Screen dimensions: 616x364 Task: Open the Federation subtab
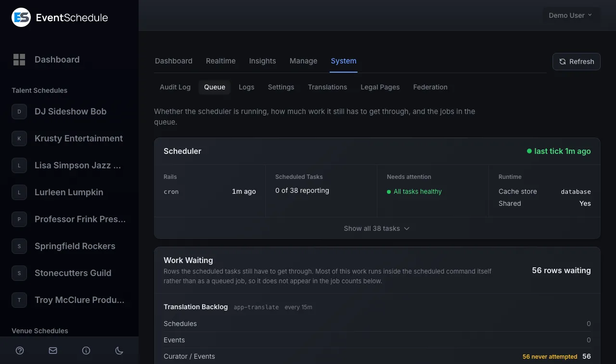coord(430,87)
